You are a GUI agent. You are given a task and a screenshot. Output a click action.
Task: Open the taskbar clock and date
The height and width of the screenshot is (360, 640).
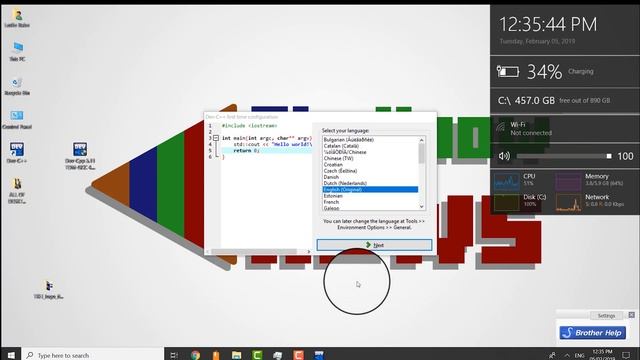[602, 355]
